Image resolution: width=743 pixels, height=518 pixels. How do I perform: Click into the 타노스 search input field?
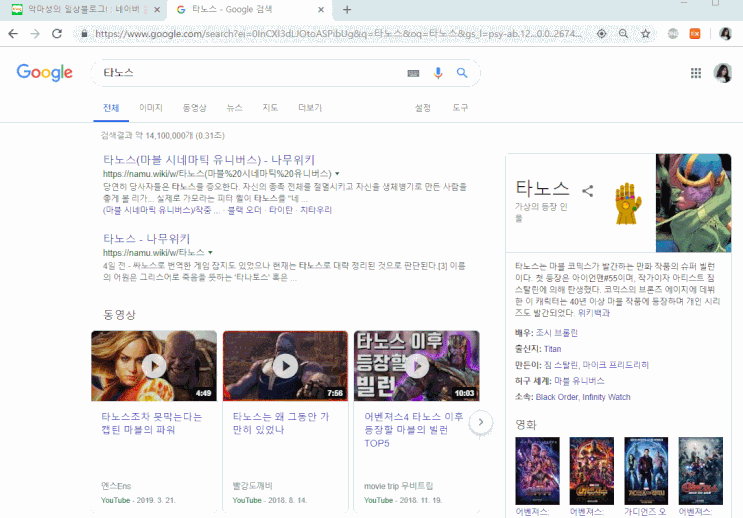click(x=251, y=73)
